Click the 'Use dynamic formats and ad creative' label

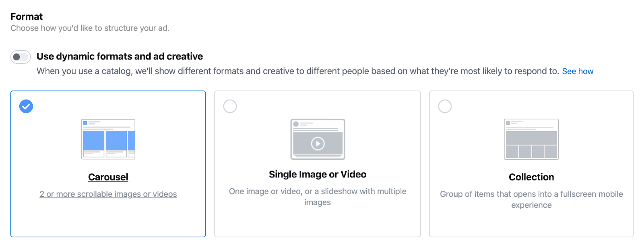pyautogui.click(x=120, y=56)
